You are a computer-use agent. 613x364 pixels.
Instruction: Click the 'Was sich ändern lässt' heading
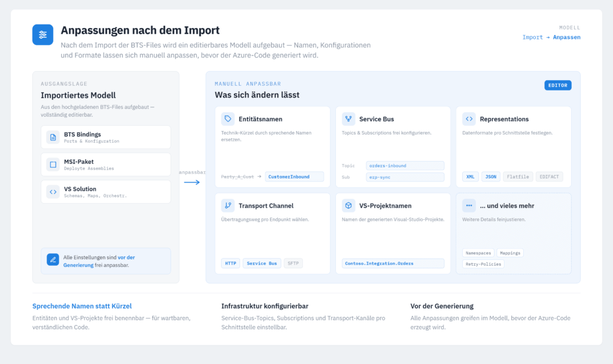point(257,95)
